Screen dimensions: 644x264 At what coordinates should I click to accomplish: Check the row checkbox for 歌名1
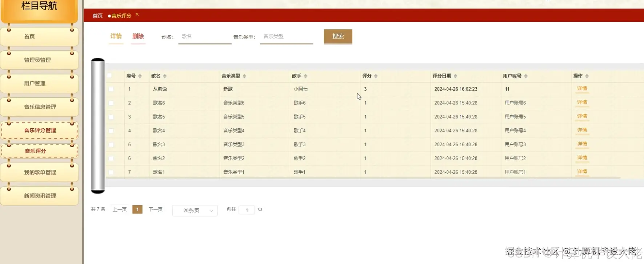pyautogui.click(x=111, y=172)
